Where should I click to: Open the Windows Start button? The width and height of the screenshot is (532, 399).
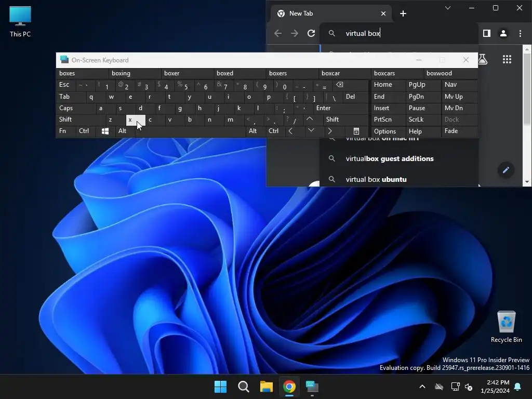[x=220, y=387]
